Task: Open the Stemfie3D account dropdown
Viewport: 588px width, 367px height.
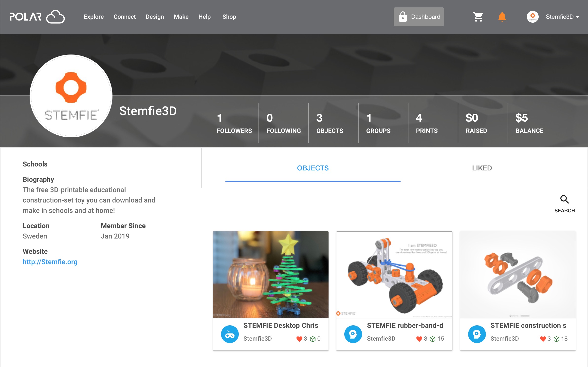Action: point(562,17)
